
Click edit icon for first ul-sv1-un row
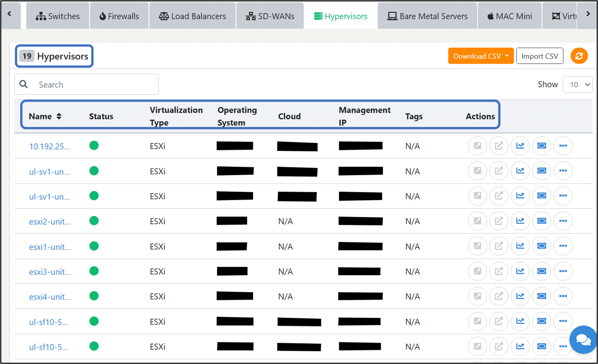pos(477,171)
